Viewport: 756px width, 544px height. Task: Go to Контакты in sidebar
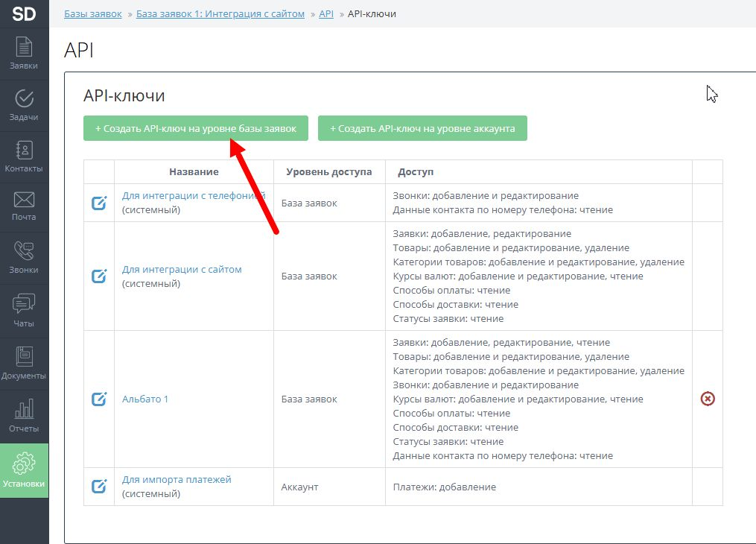[x=24, y=156]
